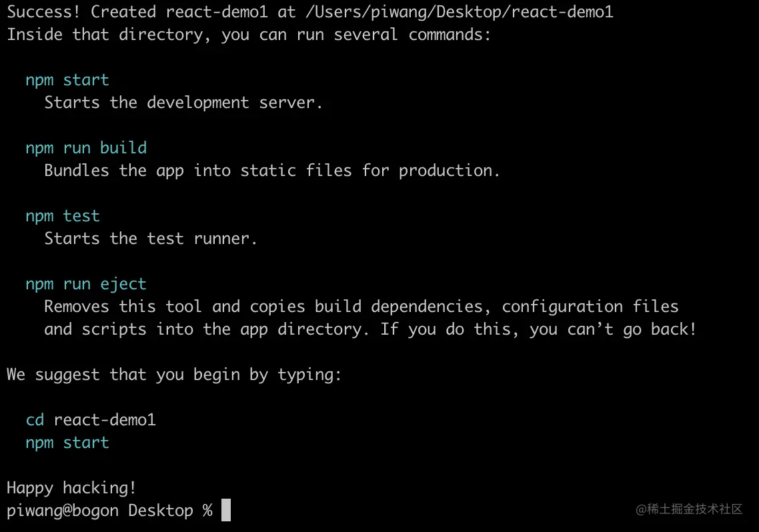Click 'Inside that directory, you can run' line

click(249, 35)
